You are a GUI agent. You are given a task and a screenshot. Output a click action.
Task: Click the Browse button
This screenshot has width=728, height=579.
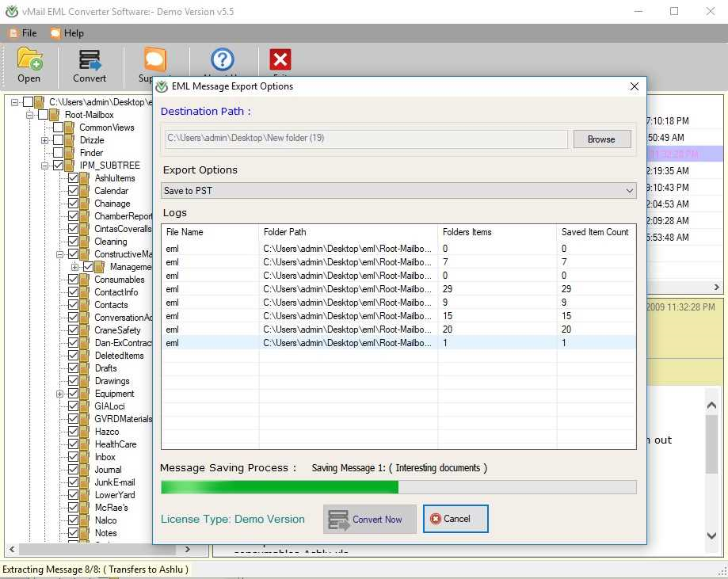[x=600, y=139]
